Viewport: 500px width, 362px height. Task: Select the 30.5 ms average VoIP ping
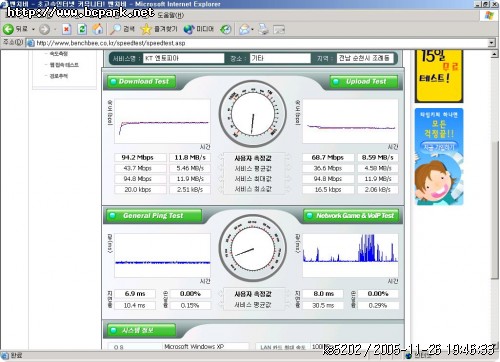point(323,305)
